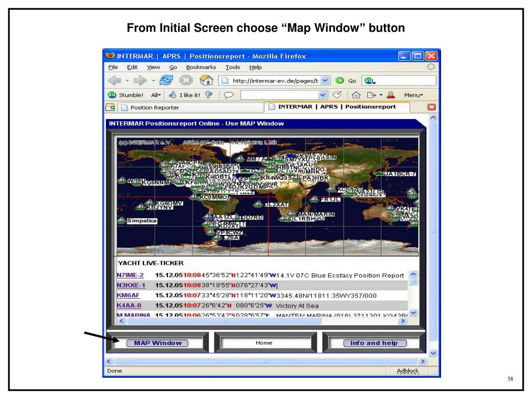Click the PA3HBK yacht marker on map
Screen dimensions: 532x399
click(297, 178)
